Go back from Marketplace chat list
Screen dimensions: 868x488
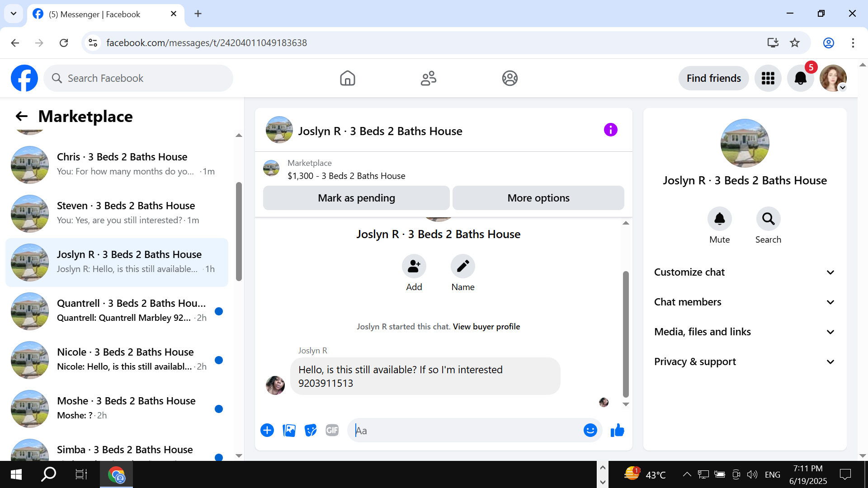[x=22, y=117]
